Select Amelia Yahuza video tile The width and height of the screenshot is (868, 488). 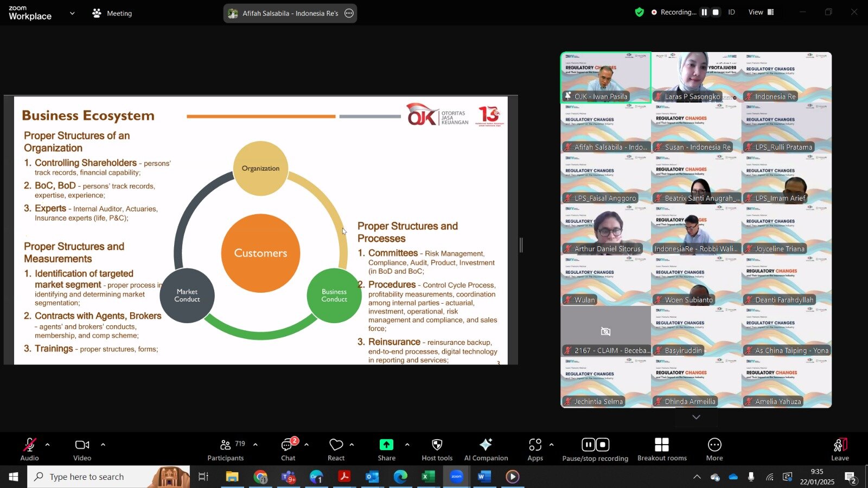[787, 382]
